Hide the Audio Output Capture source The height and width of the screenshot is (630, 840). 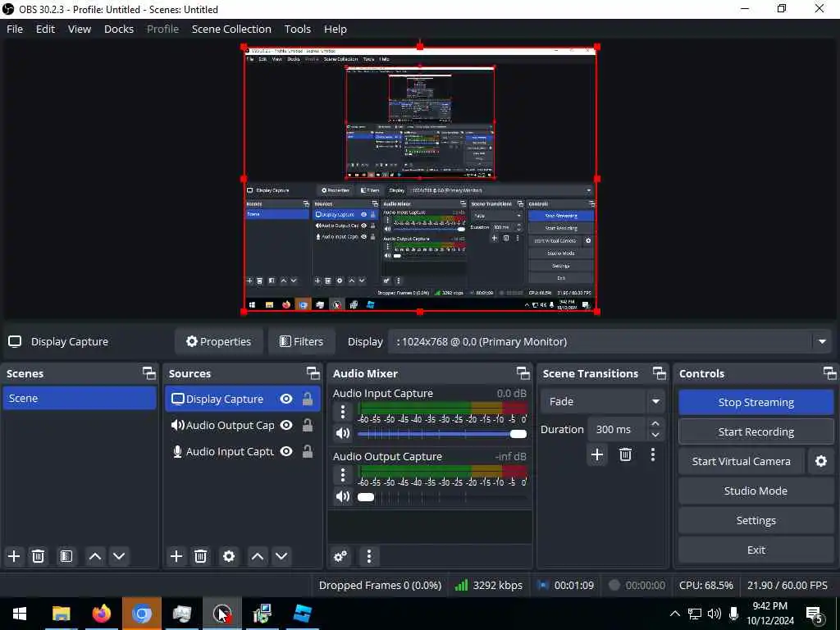[x=286, y=425]
